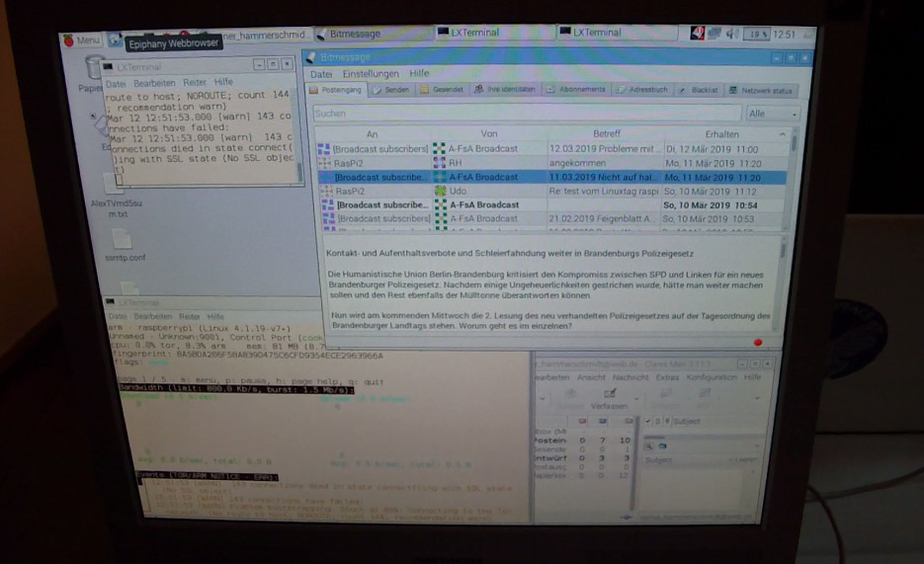Open the Blacklist tab
Screen dimensions: 924x564
[x=699, y=90]
